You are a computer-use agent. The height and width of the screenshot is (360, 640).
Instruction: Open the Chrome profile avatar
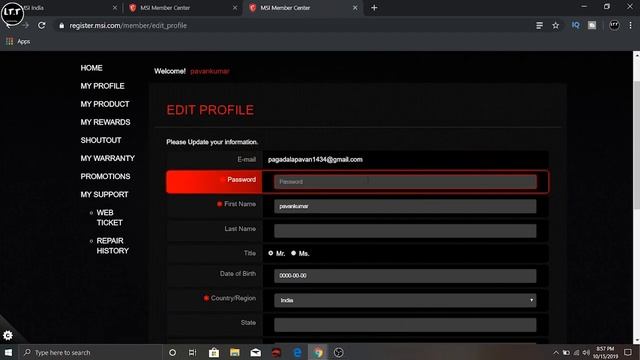coord(614,25)
